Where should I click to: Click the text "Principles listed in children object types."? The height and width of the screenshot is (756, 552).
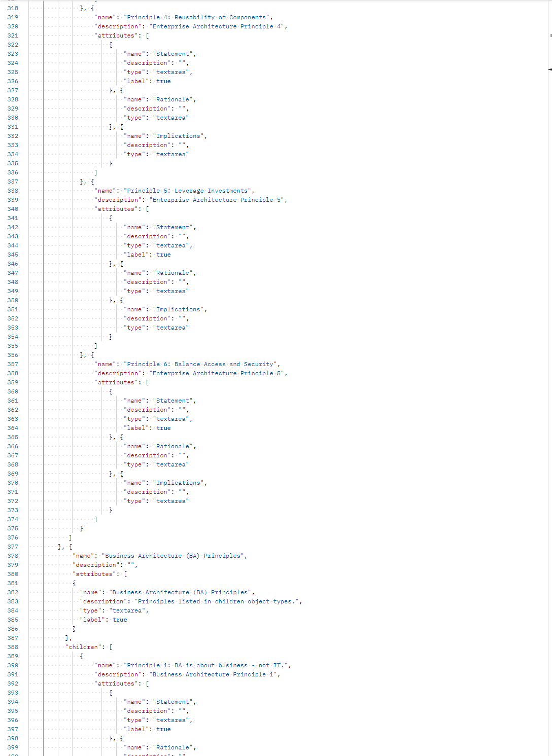click(x=217, y=601)
